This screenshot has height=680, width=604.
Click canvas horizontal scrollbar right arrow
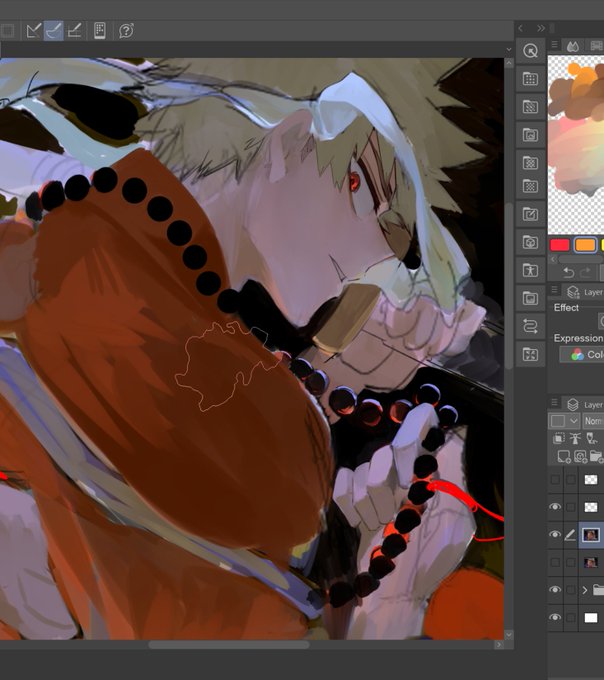(x=499, y=645)
